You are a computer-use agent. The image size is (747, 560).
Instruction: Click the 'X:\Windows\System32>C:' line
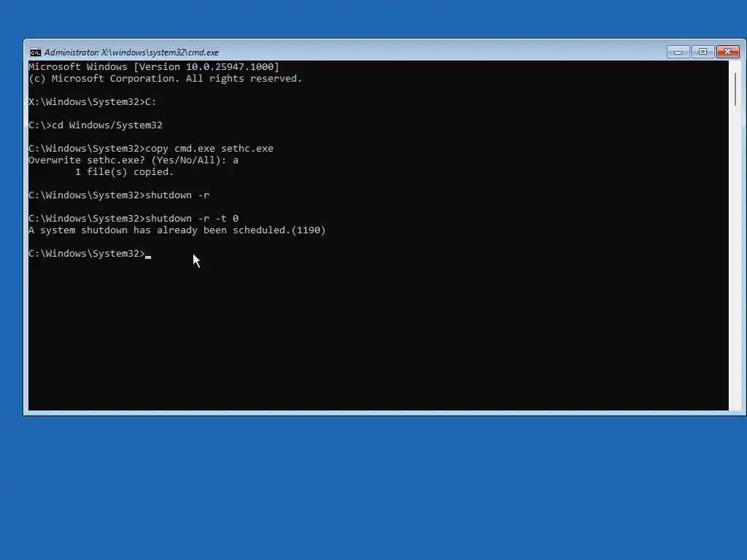click(x=93, y=102)
